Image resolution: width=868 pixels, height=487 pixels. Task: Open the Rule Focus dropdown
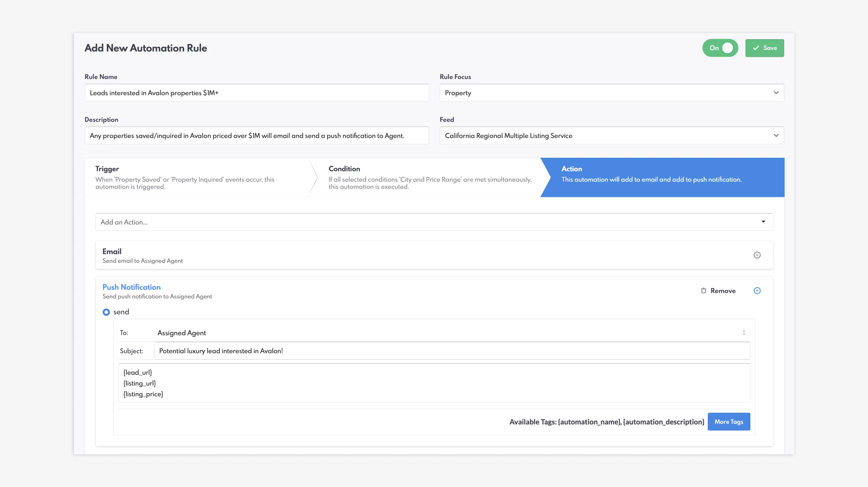tap(612, 92)
